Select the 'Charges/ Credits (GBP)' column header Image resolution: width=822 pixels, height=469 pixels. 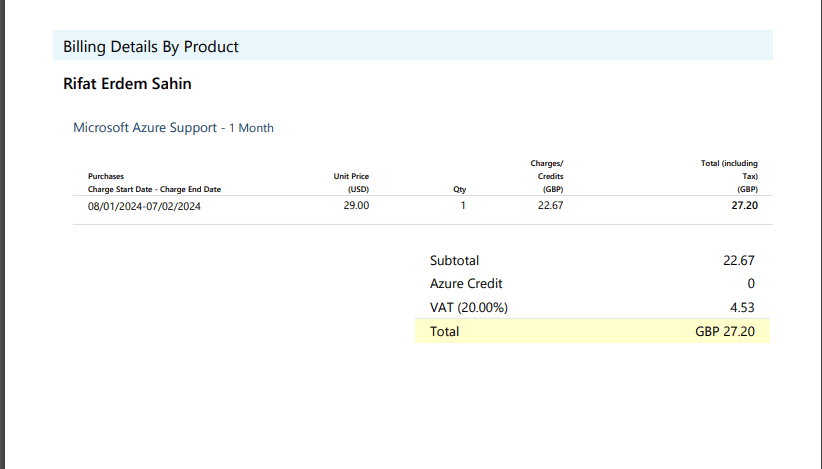click(x=547, y=176)
